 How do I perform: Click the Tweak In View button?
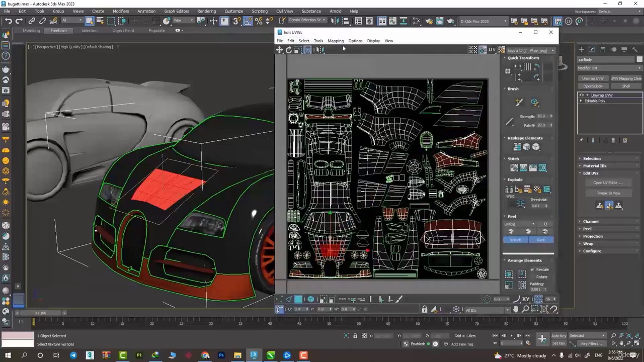[x=608, y=193]
